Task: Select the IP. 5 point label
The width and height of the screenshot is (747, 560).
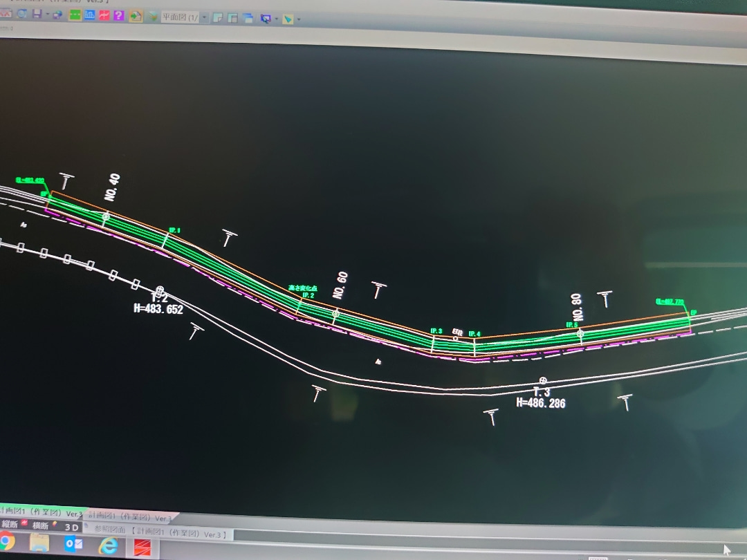Action: pyautogui.click(x=572, y=325)
